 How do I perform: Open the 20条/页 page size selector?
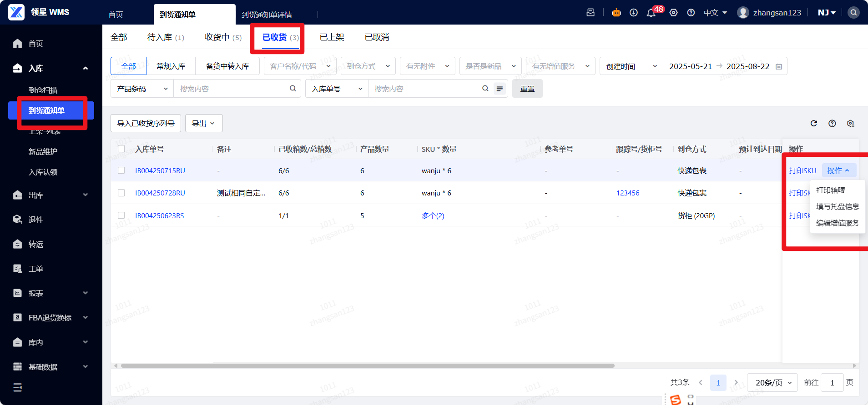[773, 383]
